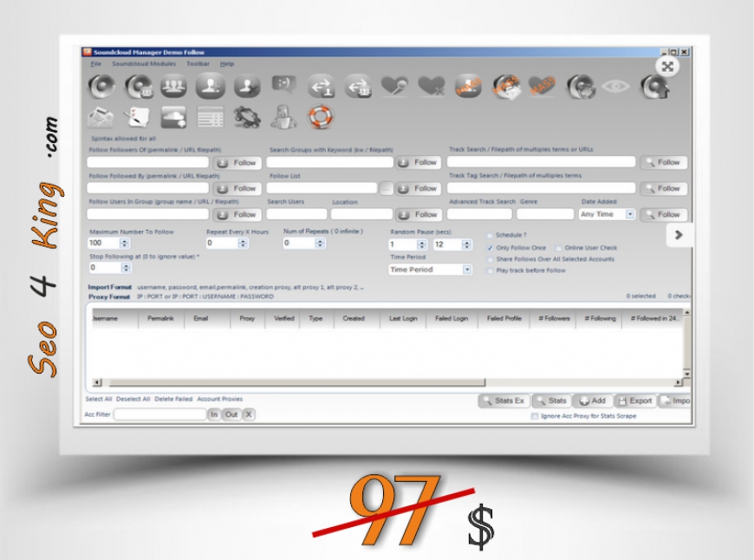
Task: Click the Select All link
Action: 99,399
